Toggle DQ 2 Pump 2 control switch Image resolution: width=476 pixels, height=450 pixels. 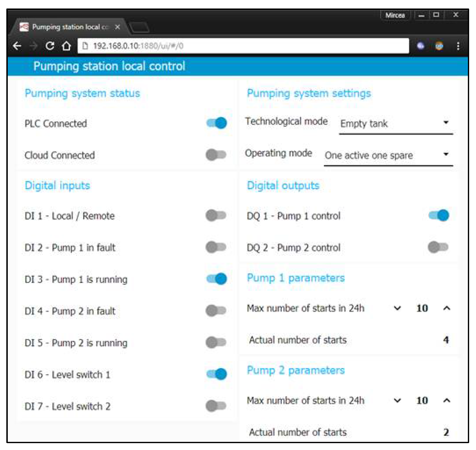438,247
